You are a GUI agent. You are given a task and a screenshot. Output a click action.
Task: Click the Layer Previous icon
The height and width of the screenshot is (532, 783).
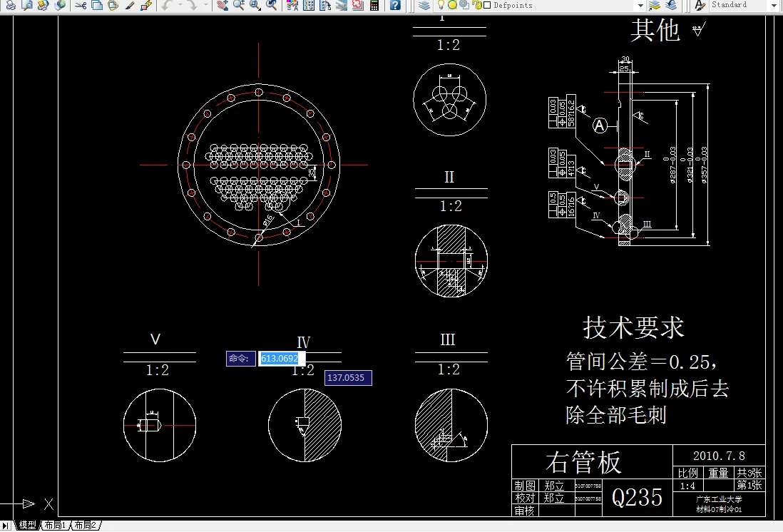[671, 6]
